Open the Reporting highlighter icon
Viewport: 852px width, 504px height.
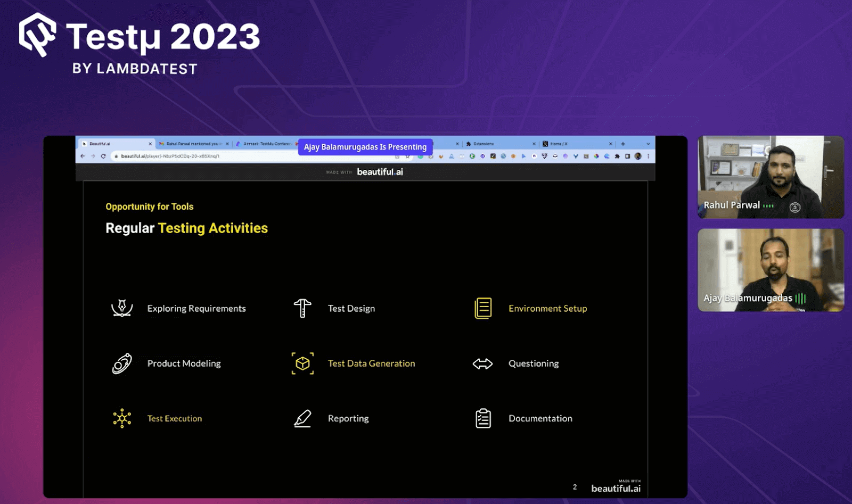302,418
